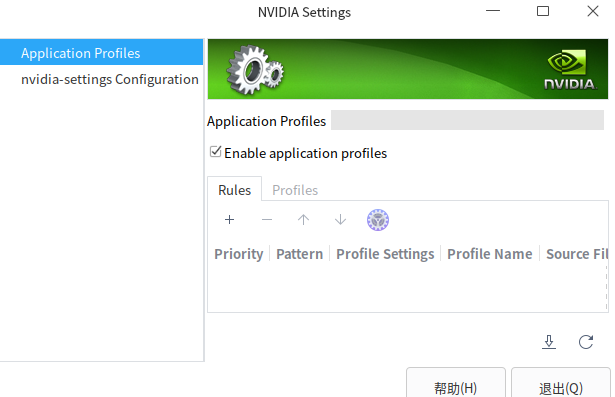Image resolution: width=615 pixels, height=397 pixels.
Task: Switch to the Rules tab
Action: 235,190
